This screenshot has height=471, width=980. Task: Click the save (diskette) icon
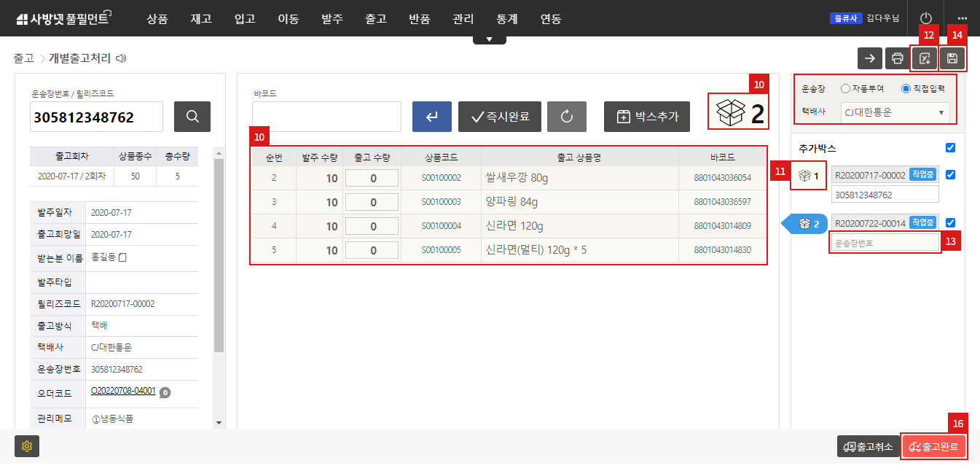(x=952, y=58)
